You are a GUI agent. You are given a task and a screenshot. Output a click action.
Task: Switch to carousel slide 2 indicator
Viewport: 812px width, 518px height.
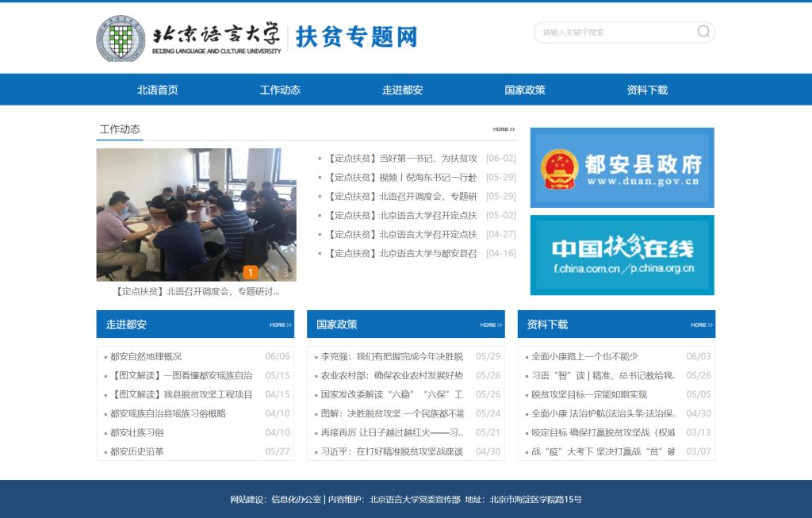269,273
